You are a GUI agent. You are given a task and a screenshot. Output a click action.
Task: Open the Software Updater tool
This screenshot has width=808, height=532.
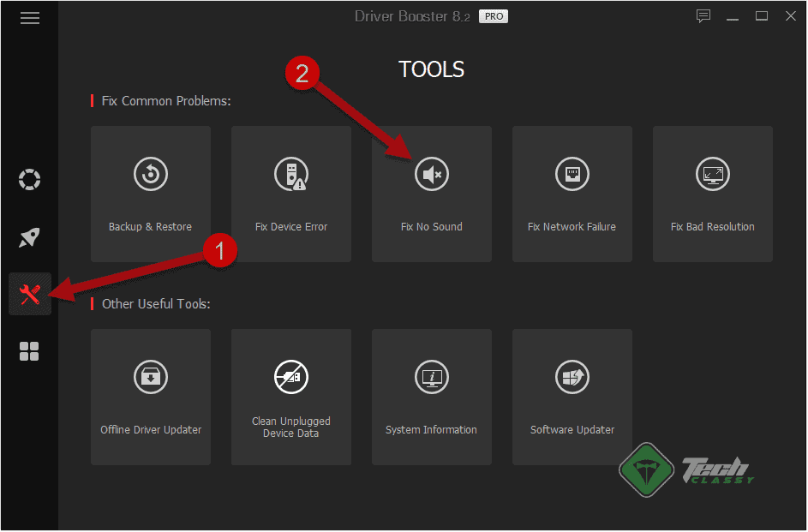tap(572, 396)
